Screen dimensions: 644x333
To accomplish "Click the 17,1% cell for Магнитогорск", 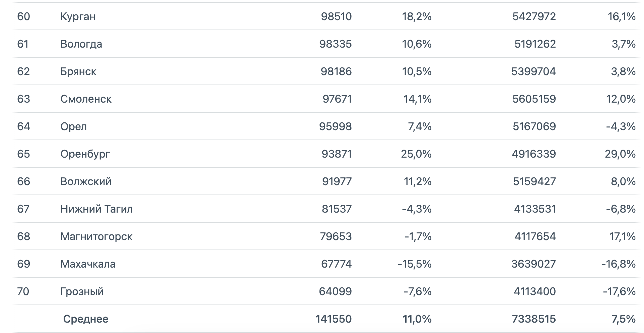I will click(622, 236).
